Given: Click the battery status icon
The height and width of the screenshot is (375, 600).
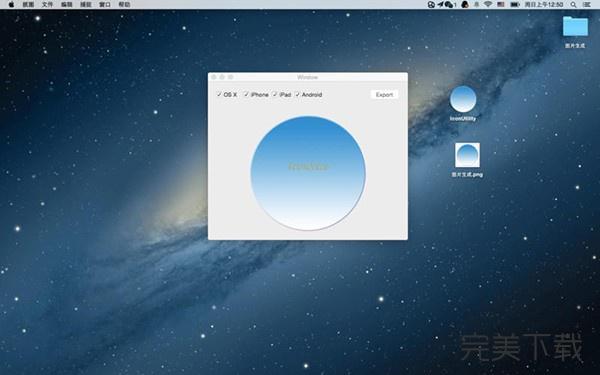Looking at the screenshot, I should (x=515, y=5).
